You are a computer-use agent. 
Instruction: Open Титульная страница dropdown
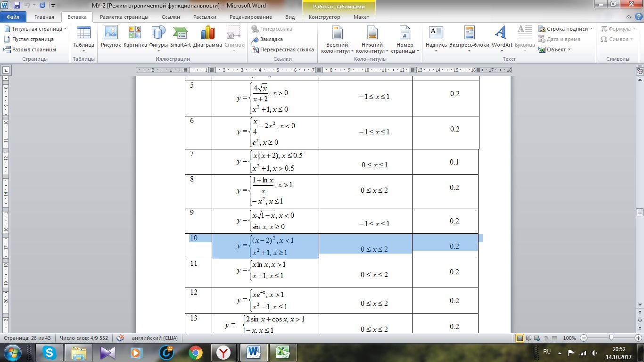coord(36,29)
